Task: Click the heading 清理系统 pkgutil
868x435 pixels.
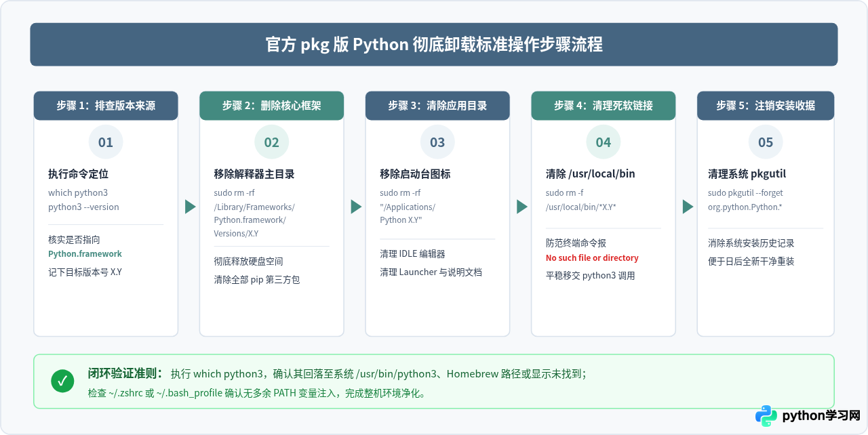Action: (x=747, y=174)
